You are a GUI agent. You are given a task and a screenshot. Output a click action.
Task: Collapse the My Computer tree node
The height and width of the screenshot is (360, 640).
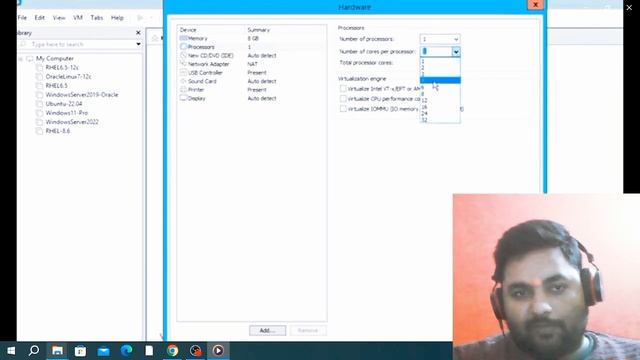(20, 59)
